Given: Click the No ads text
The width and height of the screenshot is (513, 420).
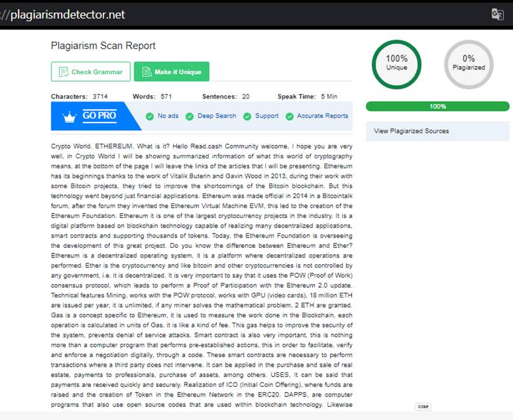Looking at the screenshot, I should coord(168,116).
